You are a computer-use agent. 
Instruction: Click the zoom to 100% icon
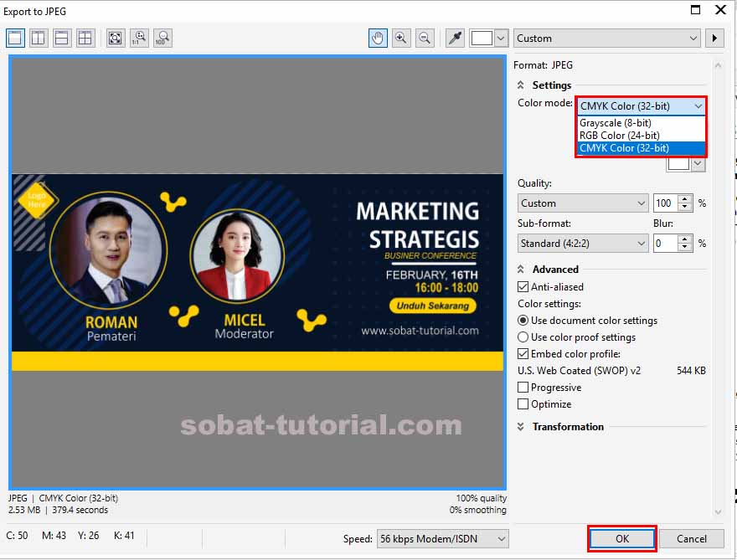point(163,38)
